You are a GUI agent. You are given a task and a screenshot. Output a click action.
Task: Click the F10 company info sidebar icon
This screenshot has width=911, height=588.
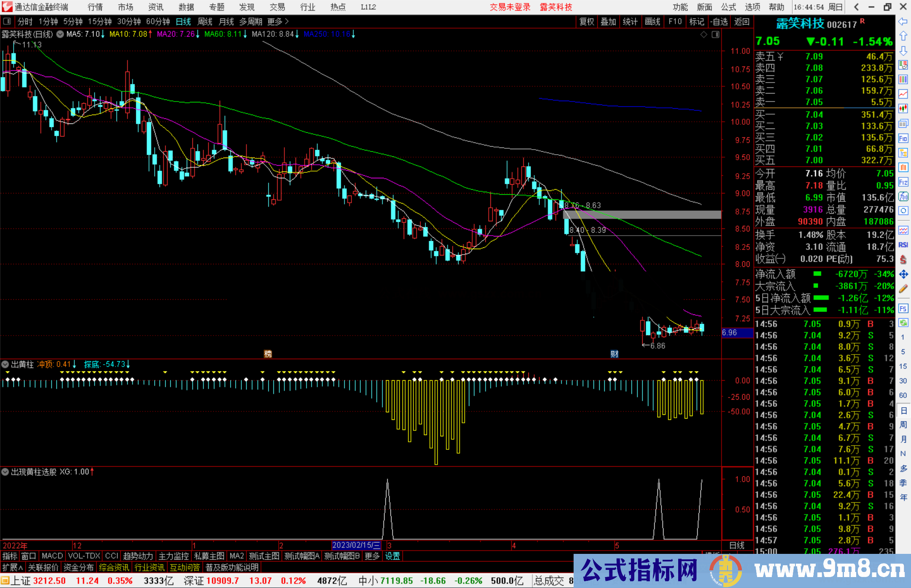click(903, 138)
